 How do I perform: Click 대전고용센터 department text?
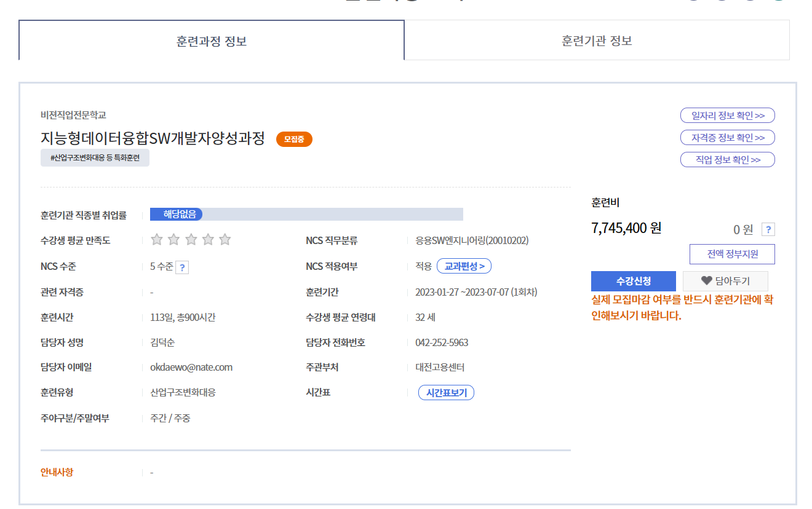point(440,368)
